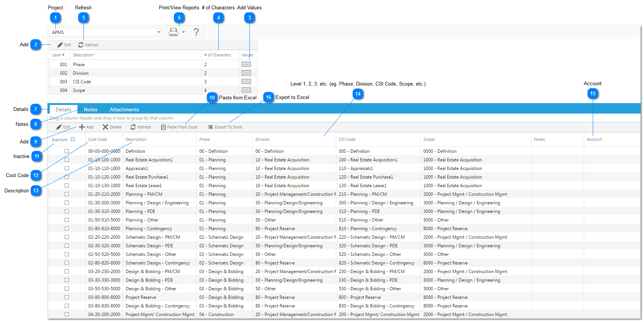Toggle the Inactive header checkbox
This screenshot has width=644, height=322.
[x=73, y=139]
